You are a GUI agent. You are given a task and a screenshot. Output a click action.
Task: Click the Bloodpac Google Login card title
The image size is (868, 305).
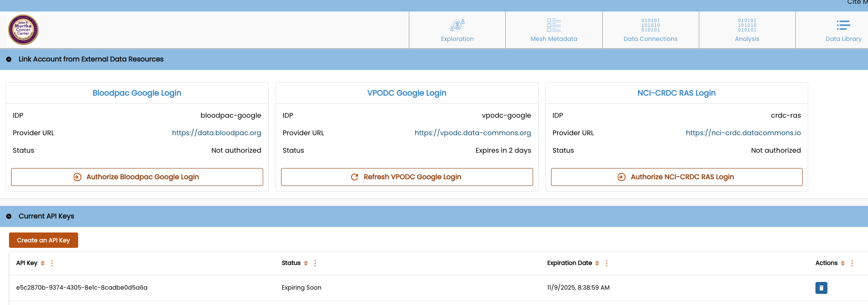(x=137, y=93)
